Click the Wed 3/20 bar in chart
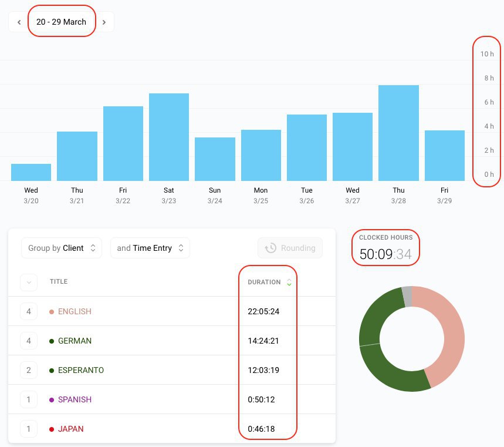 (x=31, y=172)
